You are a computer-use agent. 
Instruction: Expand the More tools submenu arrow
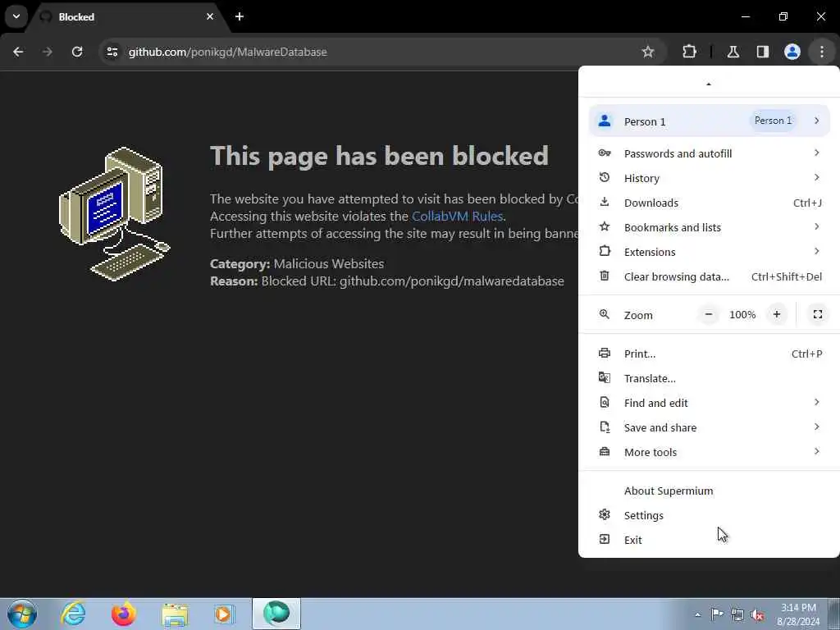pos(816,452)
